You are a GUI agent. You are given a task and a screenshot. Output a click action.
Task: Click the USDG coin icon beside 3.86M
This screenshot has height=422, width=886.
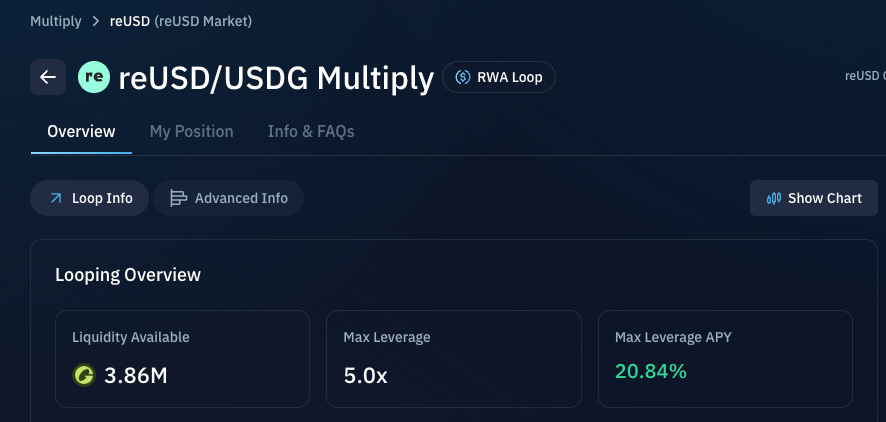tap(84, 375)
